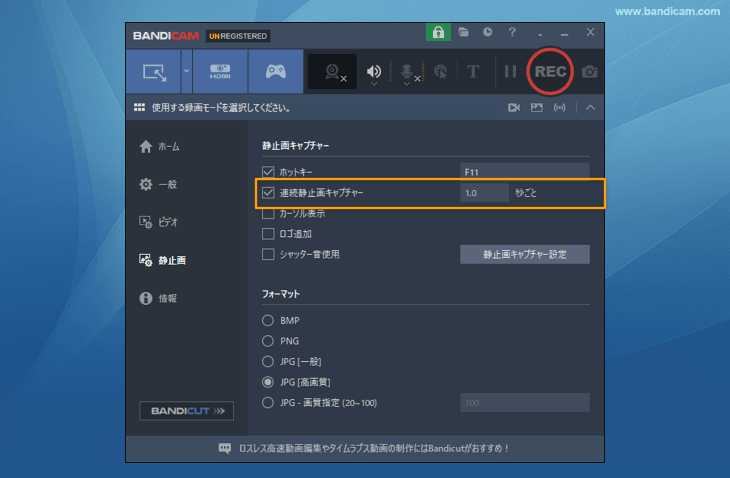Open screen recording mode dropdown arrow
Image resolution: width=730 pixels, height=478 pixels.
pyautogui.click(x=186, y=71)
